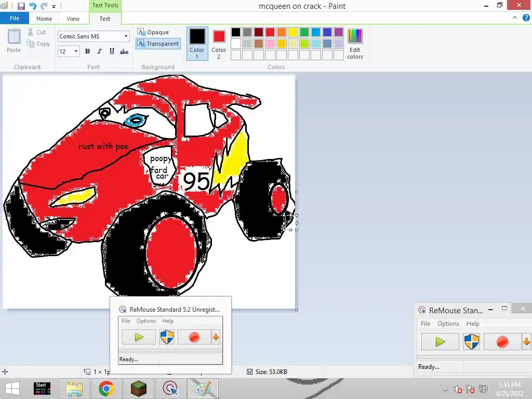The image size is (532, 399).
Task: Click the muted volume tray icon
Action: [458, 389]
